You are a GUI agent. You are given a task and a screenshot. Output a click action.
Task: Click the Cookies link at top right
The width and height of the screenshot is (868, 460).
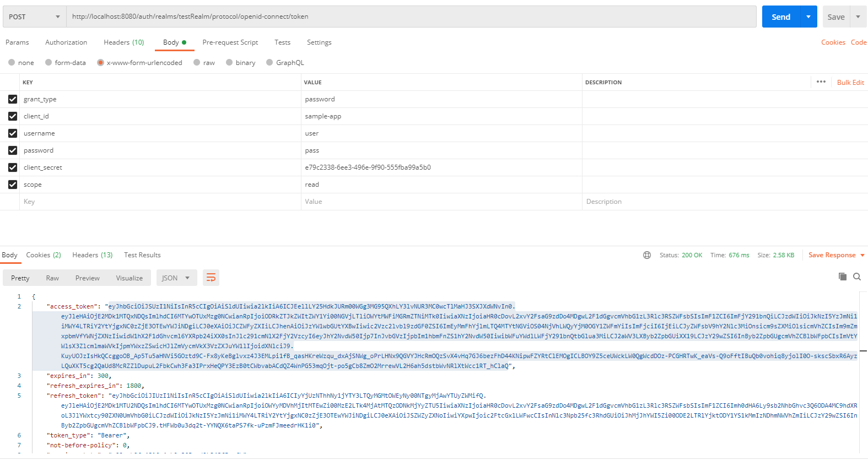pos(833,42)
